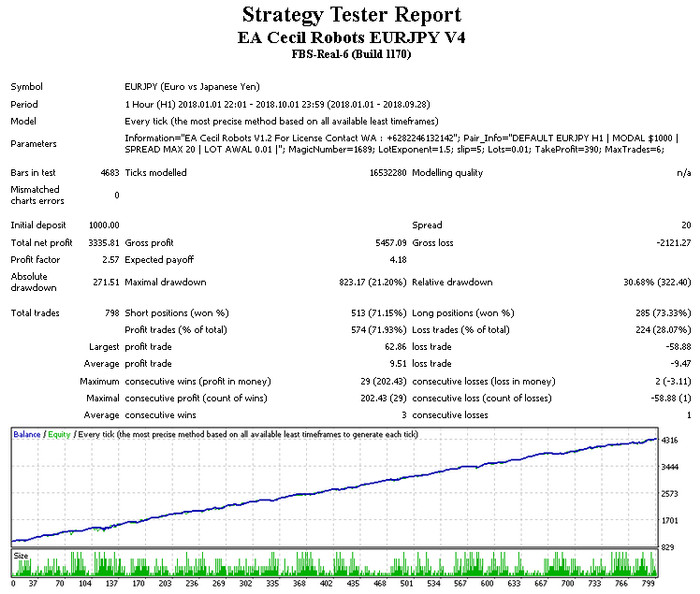Click the 'Modelling quality' label
Screen dimensions: 700x594
[x=447, y=173]
